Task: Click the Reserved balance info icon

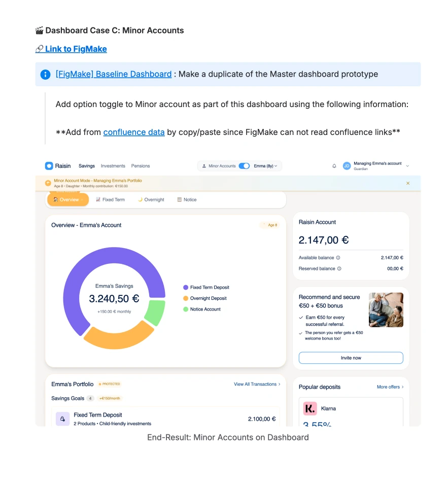Action: point(339,268)
